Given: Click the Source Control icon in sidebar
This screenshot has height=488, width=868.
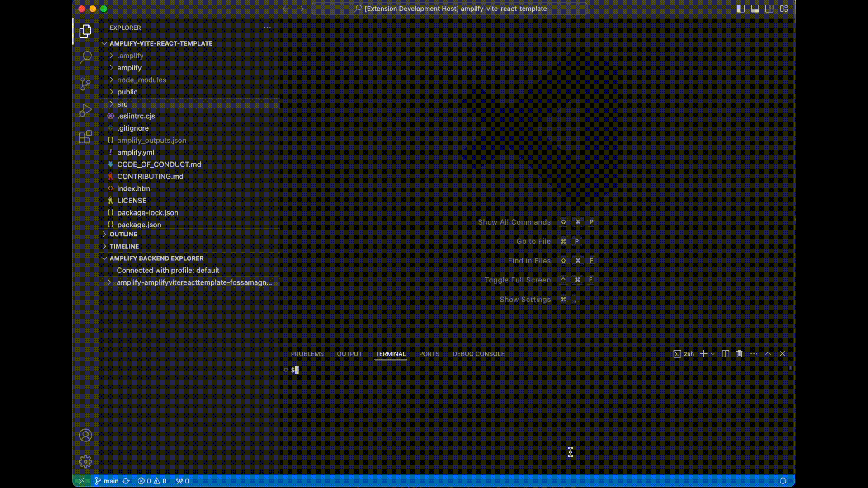Looking at the screenshot, I should point(85,84).
